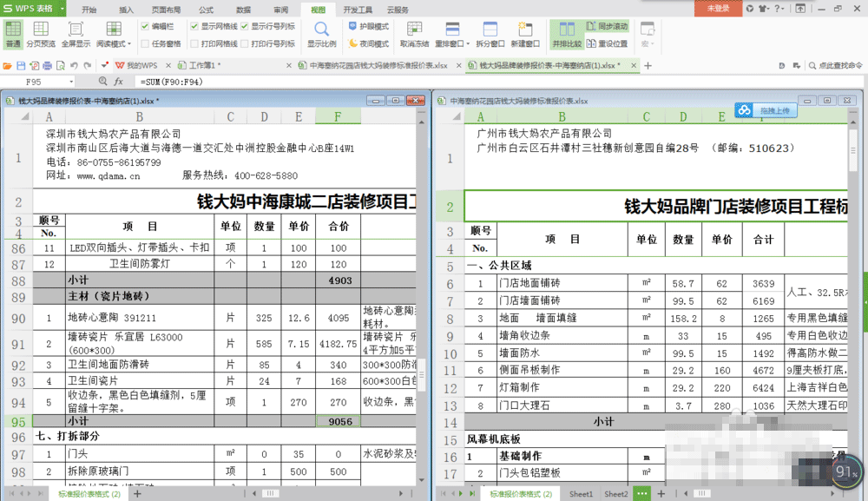Switch to the Sheet2 worksheet tab
The width and height of the screenshot is (868, 501).
(x=616, y=491)
